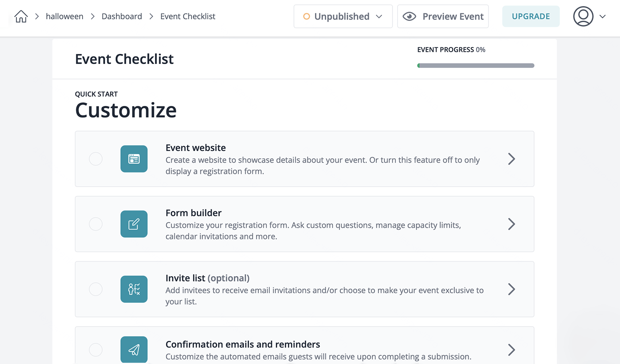
Task: Click the Event Progress bar
Action: click(475, 66)
